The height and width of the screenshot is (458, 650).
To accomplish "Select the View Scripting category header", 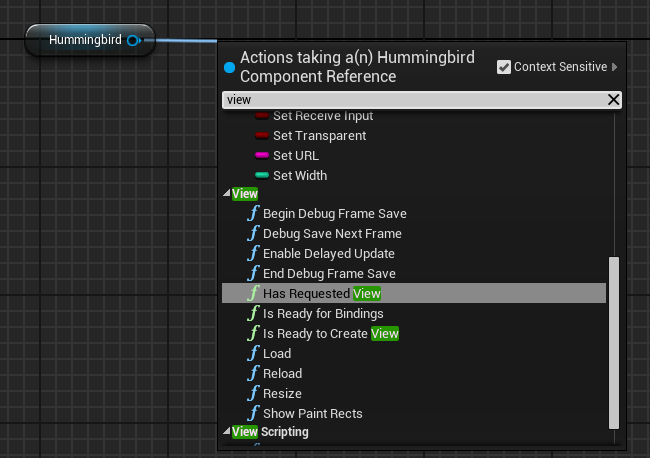I will 270,432.
